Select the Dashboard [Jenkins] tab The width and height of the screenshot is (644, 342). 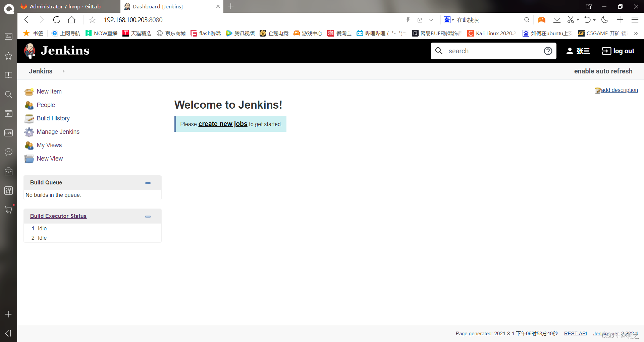click(172, 6)
